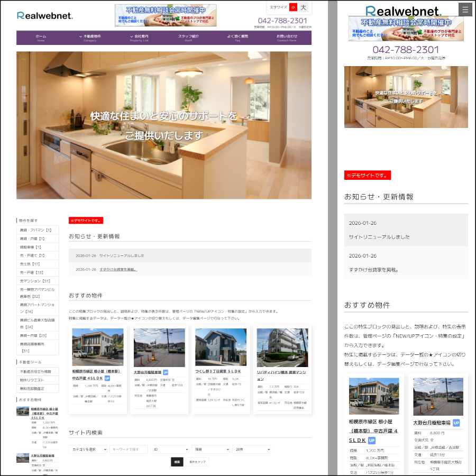Open the つくし野3丁目貸家 property photo
The image size is (476, 476).
click(x=221, y=348)
